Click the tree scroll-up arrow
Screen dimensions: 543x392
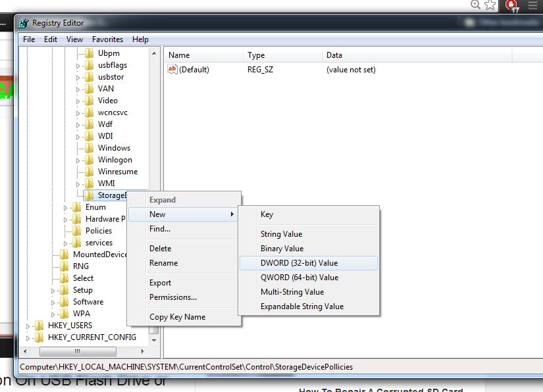point(154,53)
